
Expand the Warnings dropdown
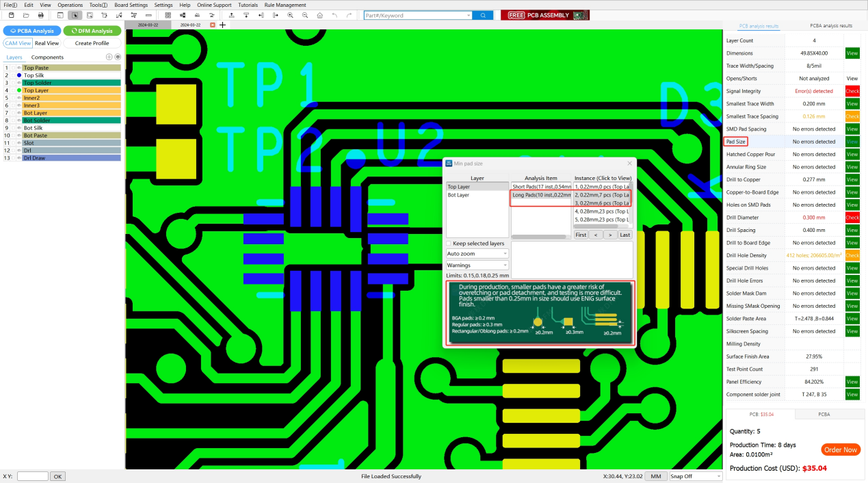coord(477,265)
